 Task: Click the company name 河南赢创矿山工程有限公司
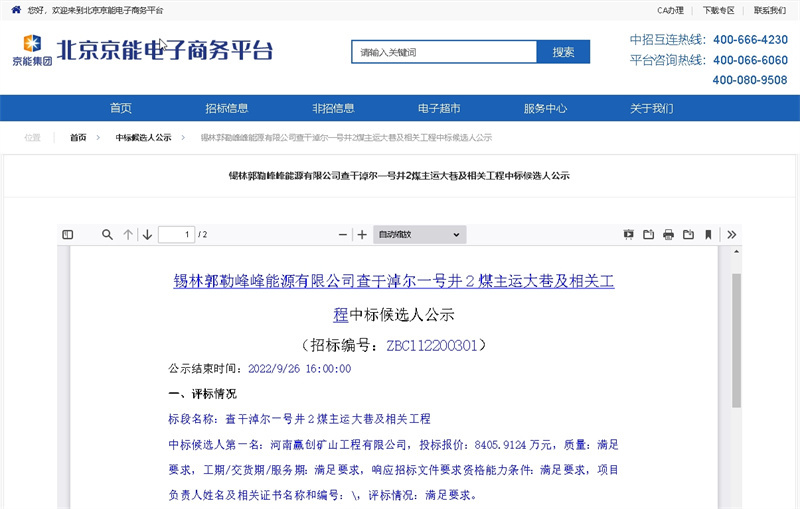[x=338, y=445]
